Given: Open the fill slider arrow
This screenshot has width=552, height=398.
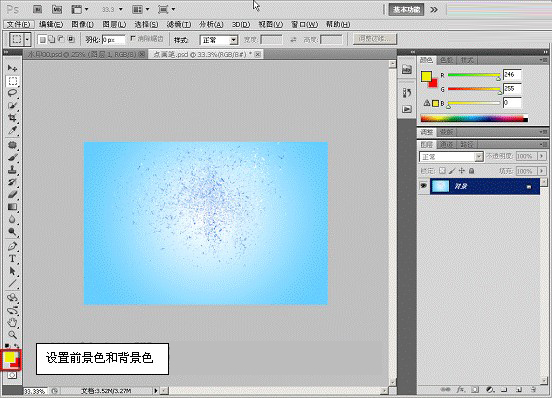Looking at the screenshot, I should [x=542, y=171].
